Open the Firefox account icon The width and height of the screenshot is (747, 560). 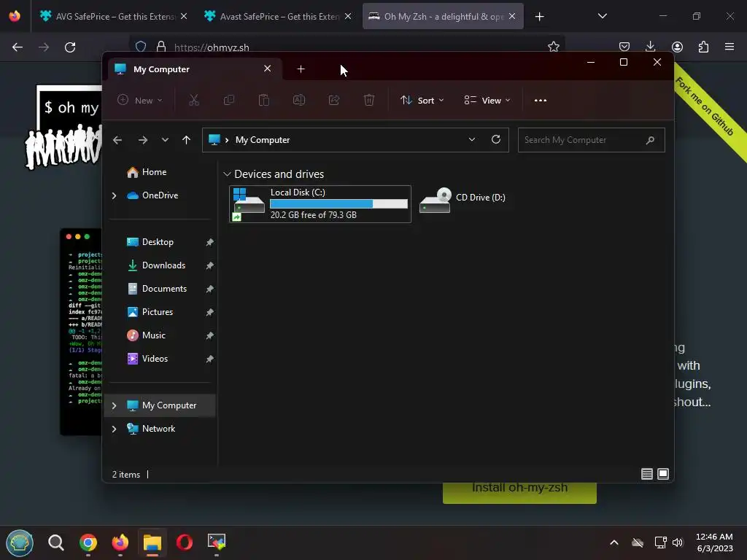click(677, 47)
